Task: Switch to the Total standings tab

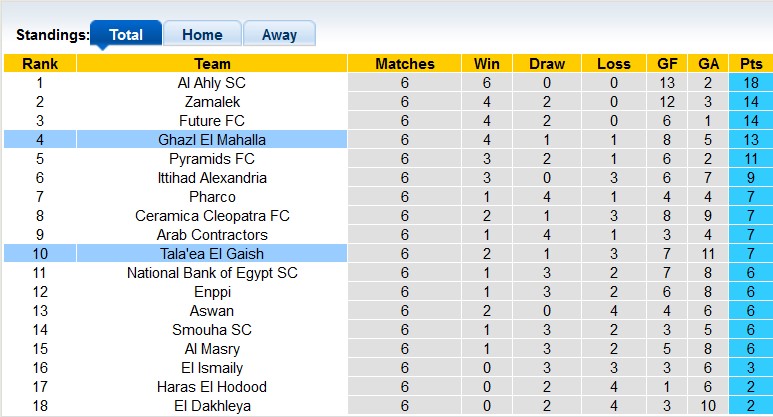Action: pyautogui.click(x=126, y=34)
